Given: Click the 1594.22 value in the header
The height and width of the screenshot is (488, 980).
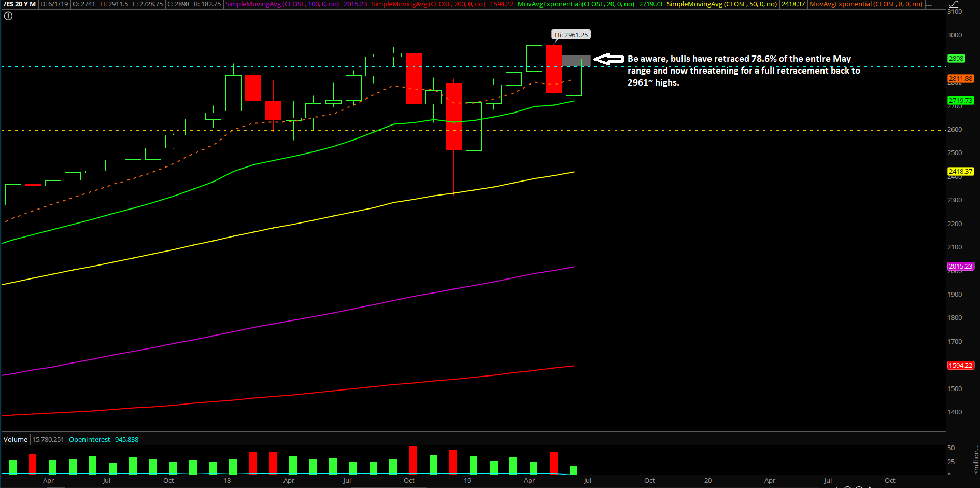Looking at the screenshot, I should pos(502,4).
